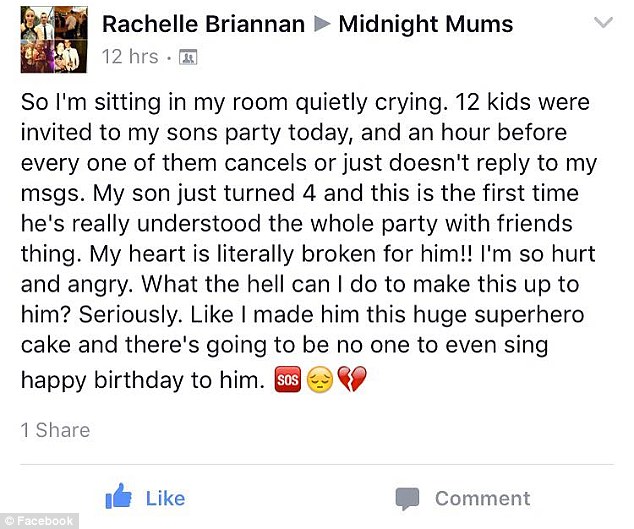
Task: Open Rachelle Briannan's profile
Action: (202, 23)
